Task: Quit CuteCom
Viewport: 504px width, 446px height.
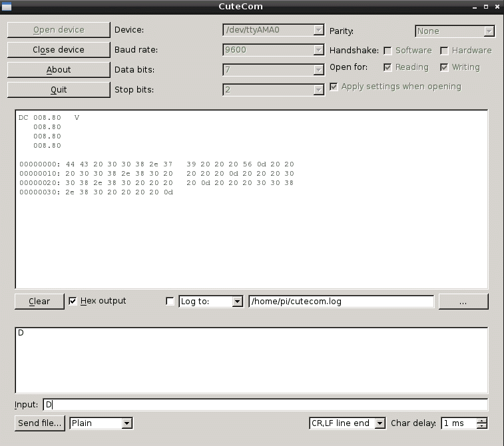Action: [x=59, y=90]
